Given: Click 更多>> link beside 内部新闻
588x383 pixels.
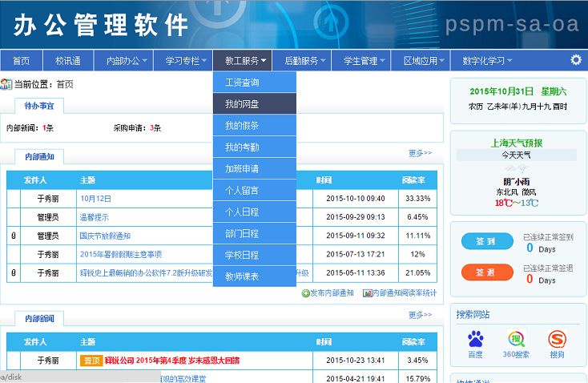Looking at the screenshot, I should coord(420,315).
